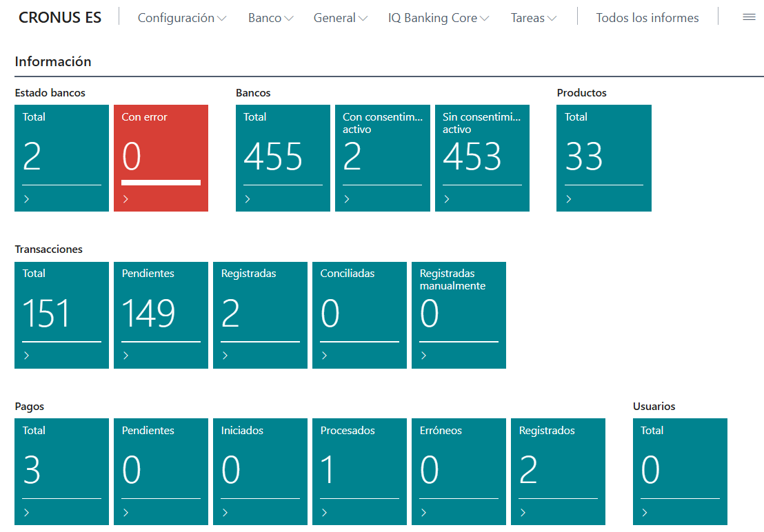Open the Tareas menu
The width and height of the screenshot is (764, 532).
pos(534,18)
